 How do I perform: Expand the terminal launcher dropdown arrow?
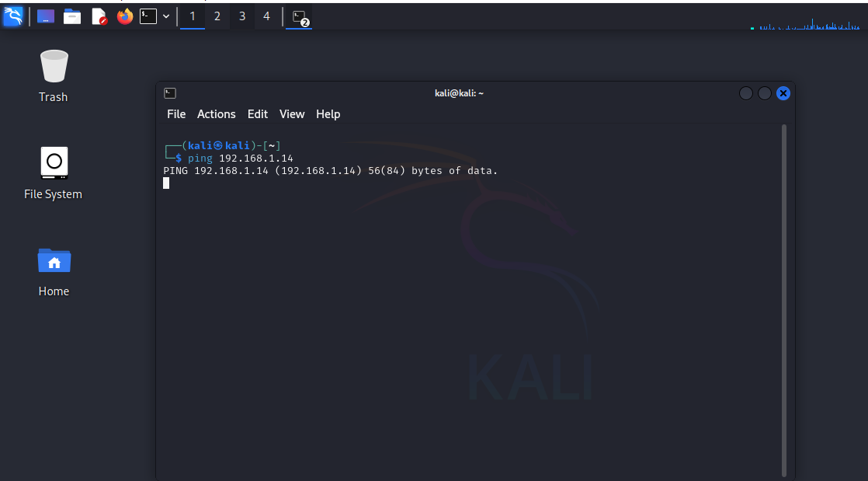click(x=166, y=16)
